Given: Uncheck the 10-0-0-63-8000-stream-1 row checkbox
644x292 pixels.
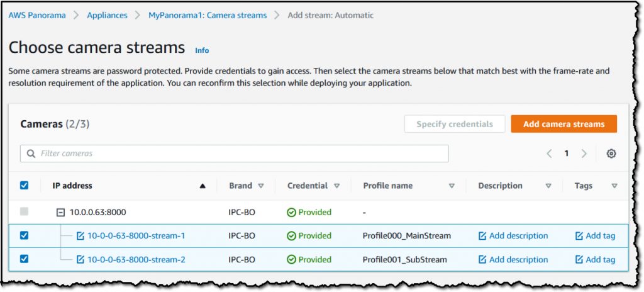Looking at the screenshot, I should (x=25, y=235).
